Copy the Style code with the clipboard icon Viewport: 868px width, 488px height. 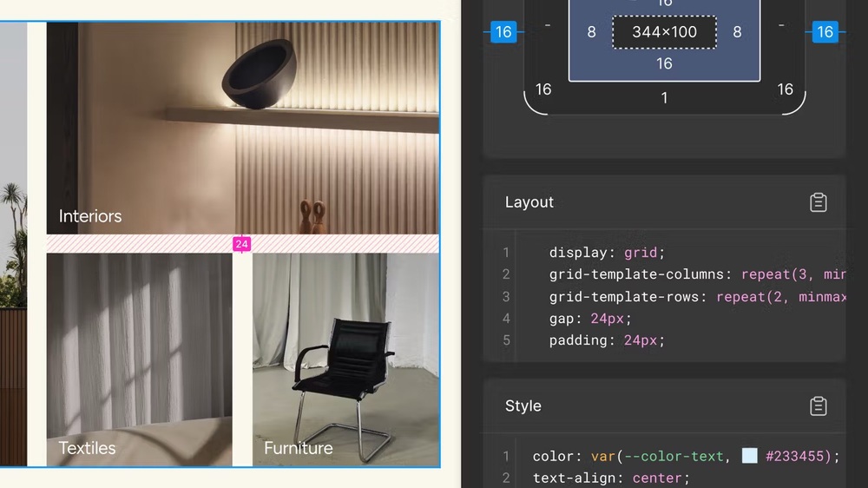818,406
